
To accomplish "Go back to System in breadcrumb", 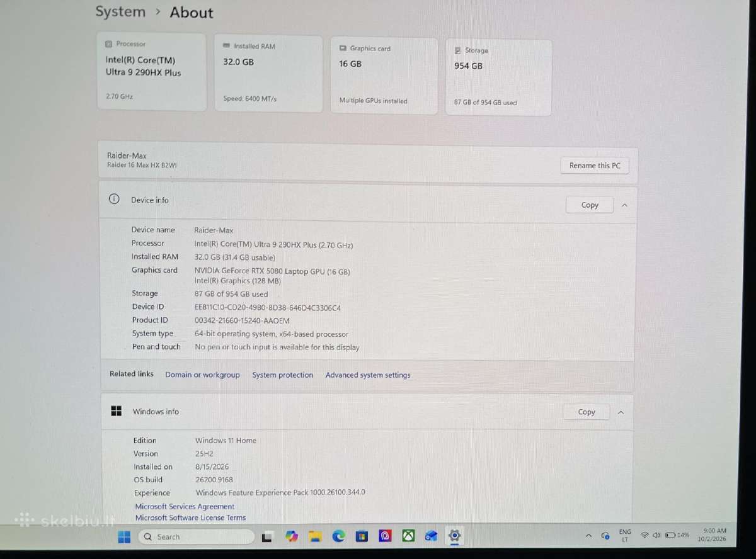I will click(x=120, y=12).
